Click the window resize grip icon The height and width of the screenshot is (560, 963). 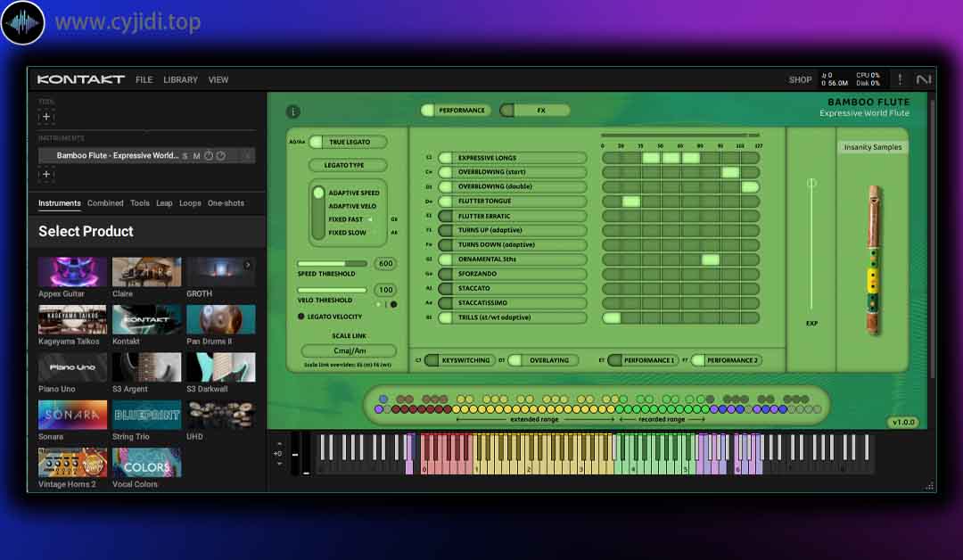coord(929,486)
